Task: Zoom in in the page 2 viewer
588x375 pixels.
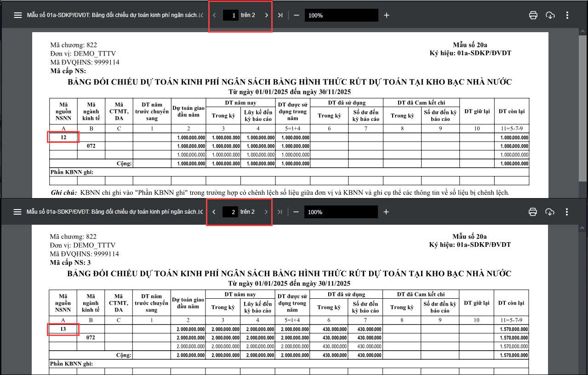Action: 386,212
